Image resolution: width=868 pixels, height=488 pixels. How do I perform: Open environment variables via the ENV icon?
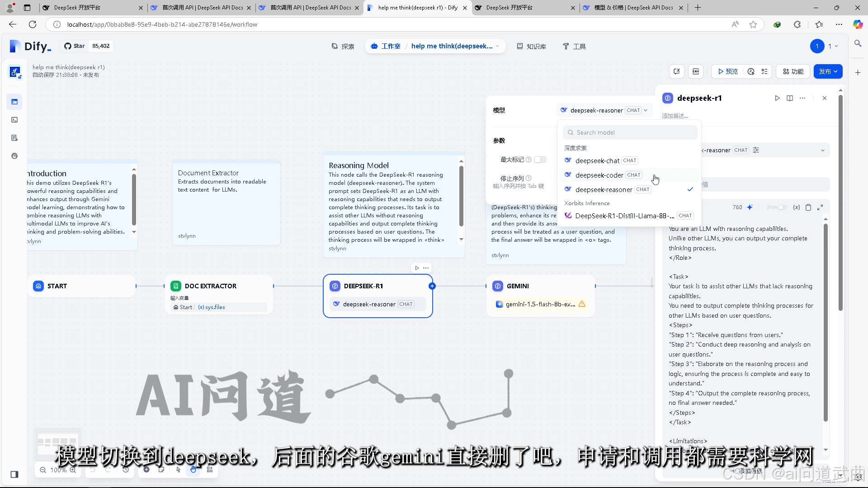696,71
